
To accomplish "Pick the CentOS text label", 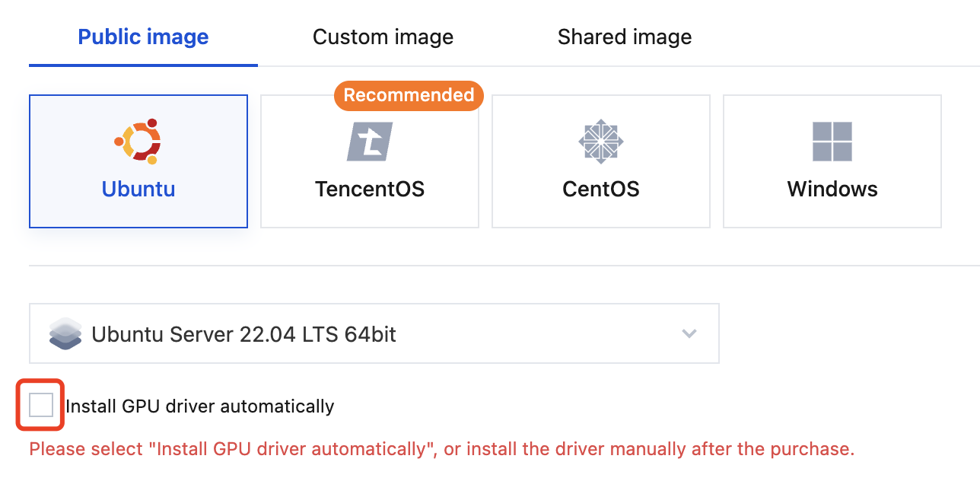I will click(600, 189).
